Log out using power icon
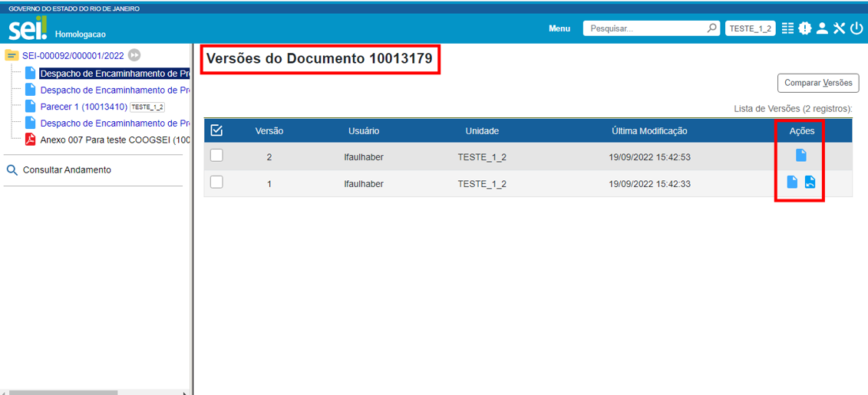The image size is (868, 395). 856,28
